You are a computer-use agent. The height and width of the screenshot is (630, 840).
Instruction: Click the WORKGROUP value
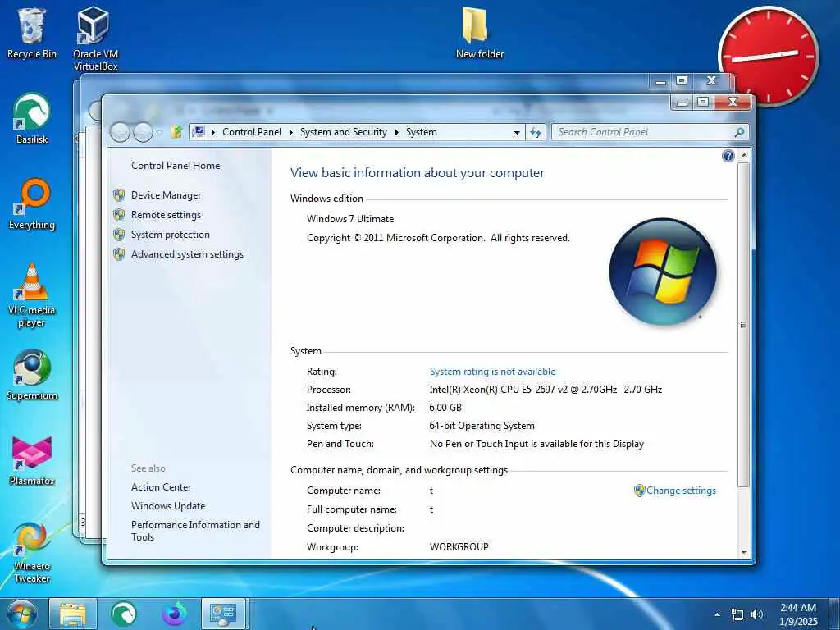pos(459,547)
